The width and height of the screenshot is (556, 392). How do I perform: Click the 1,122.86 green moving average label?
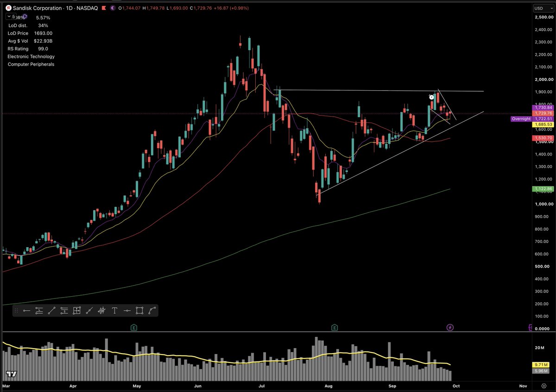543,189
